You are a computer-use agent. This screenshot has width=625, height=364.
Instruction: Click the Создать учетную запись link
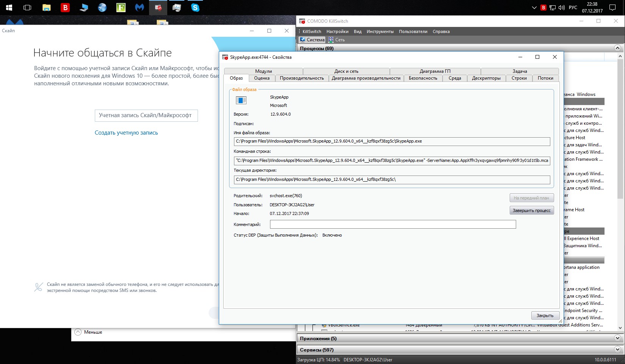click(x=126, y=133)
